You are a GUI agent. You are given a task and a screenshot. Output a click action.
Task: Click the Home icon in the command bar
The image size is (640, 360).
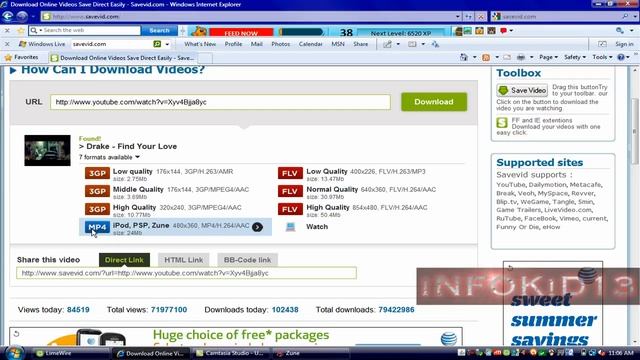click(464, 58)
